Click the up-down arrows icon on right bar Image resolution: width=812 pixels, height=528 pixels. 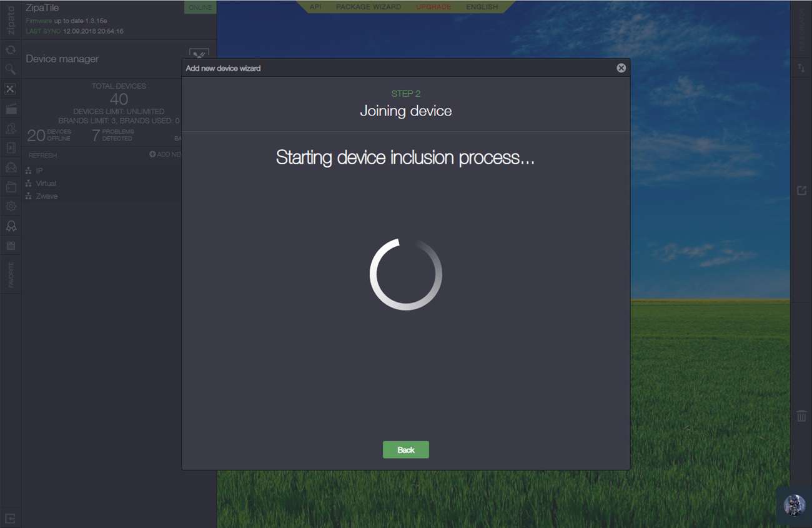pos(801,67)
